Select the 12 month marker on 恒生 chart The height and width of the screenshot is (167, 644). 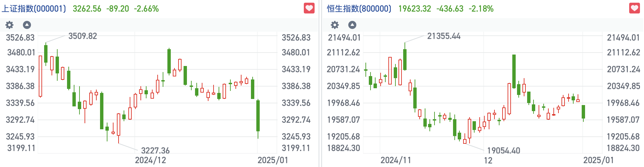point(488,160)
